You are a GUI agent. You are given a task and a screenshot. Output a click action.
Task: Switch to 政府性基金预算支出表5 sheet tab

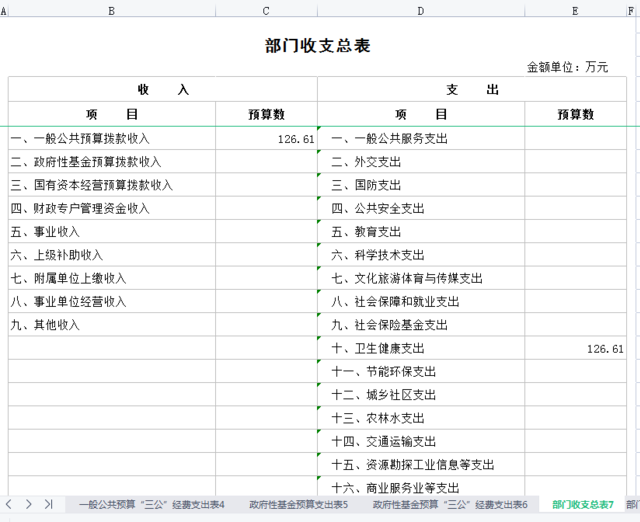(x=298, y=505)
